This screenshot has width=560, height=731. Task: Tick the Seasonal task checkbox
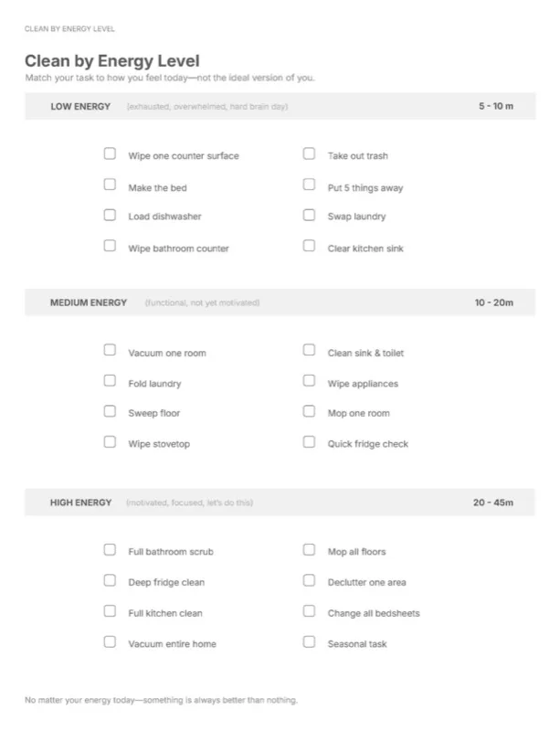click(309, 642)
